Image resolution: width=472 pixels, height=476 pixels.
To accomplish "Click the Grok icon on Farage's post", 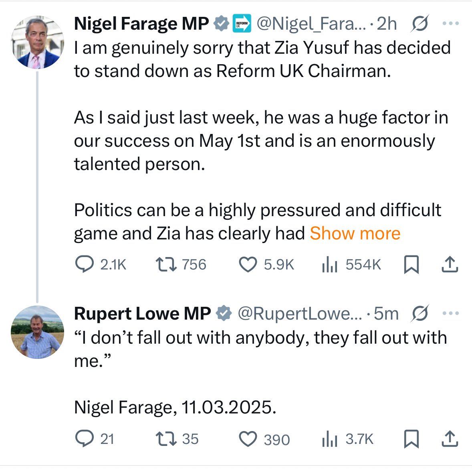I will coord(420,24).
